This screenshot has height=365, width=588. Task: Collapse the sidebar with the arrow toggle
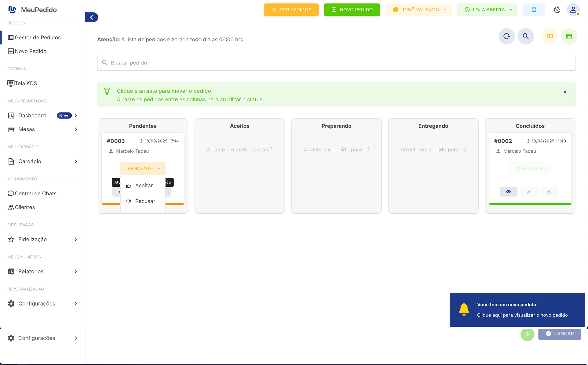[x=91, y=17]
